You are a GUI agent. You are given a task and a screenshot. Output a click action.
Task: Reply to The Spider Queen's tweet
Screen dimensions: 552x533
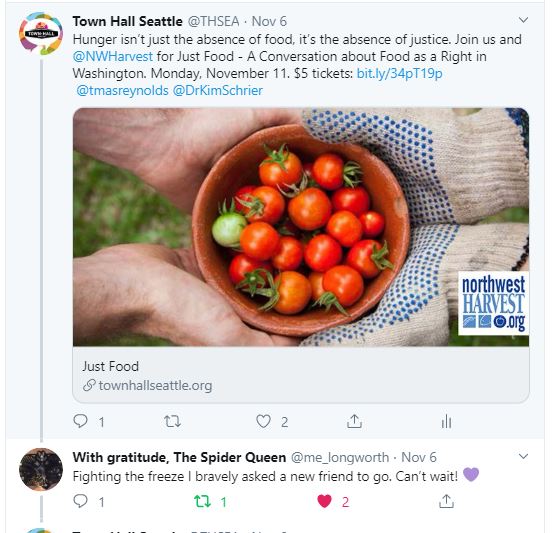pos(80,501)
